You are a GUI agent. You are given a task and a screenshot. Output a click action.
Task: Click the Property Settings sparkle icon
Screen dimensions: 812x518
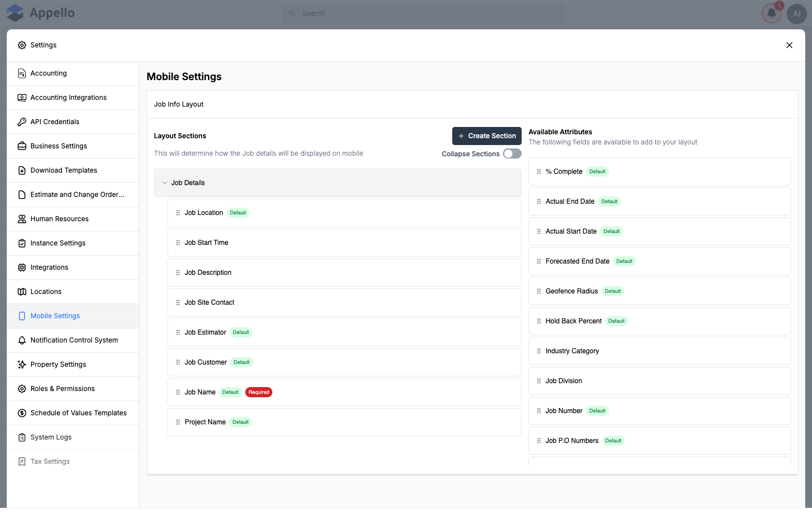(22, 365)
